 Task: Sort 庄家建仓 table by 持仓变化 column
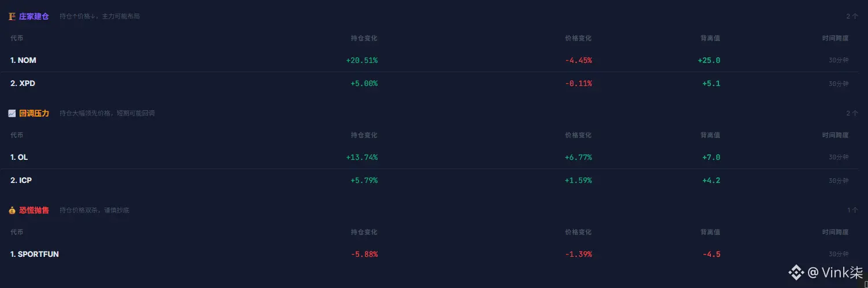point(364,38)
